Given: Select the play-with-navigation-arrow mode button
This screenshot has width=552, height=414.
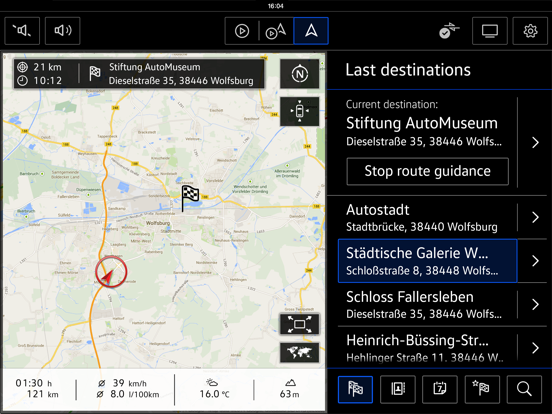Looking at the screenshot, I should pyautogui.click(x=276, y=31).
